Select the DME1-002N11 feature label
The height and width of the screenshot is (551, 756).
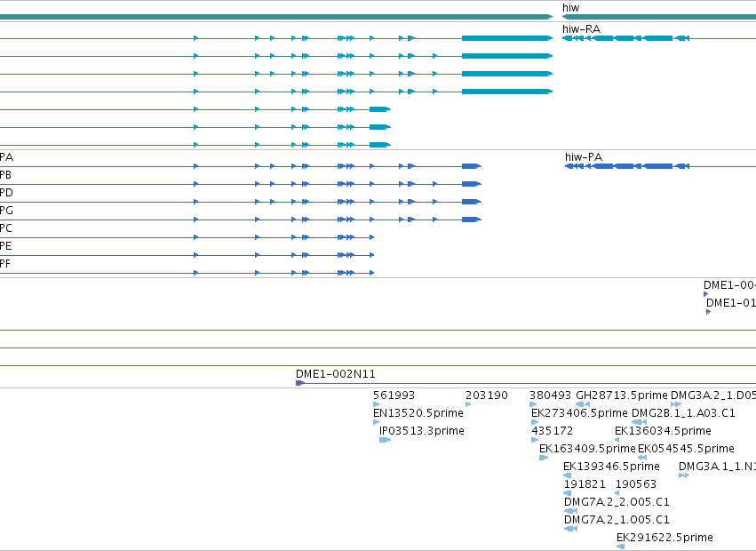point(336,374)
